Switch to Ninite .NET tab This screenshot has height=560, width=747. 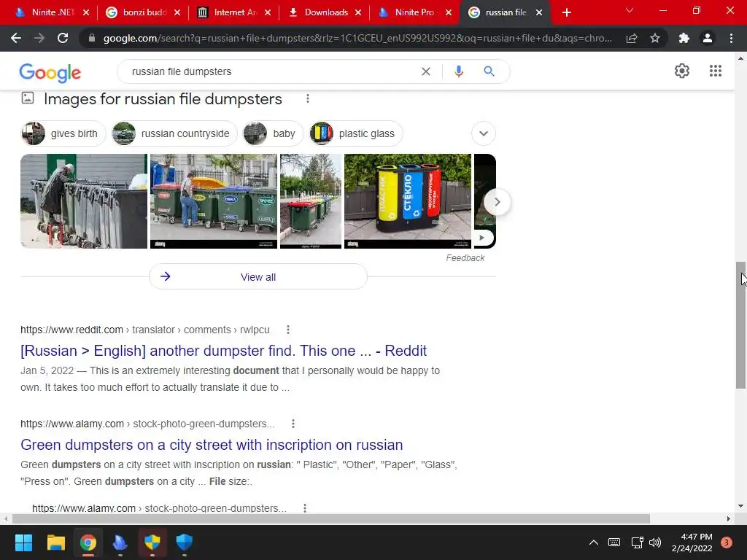[53, 12]
